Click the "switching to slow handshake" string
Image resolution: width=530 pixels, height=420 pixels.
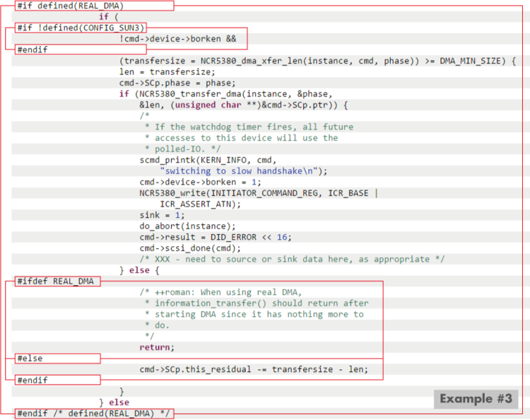[x=239, y=171]
